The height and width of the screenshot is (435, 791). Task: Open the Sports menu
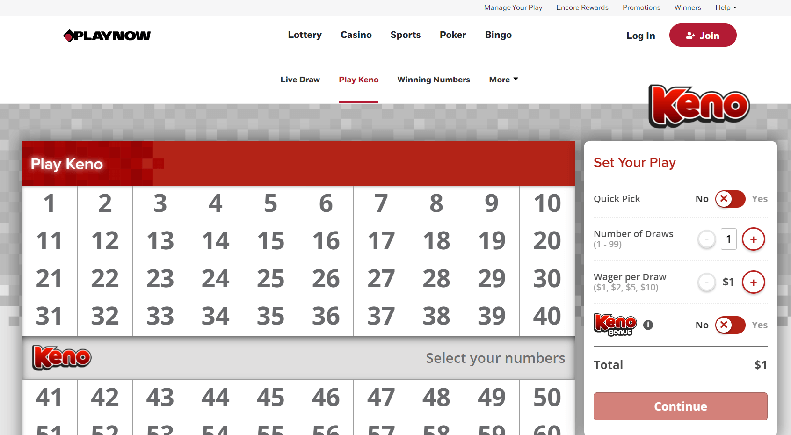406,35
